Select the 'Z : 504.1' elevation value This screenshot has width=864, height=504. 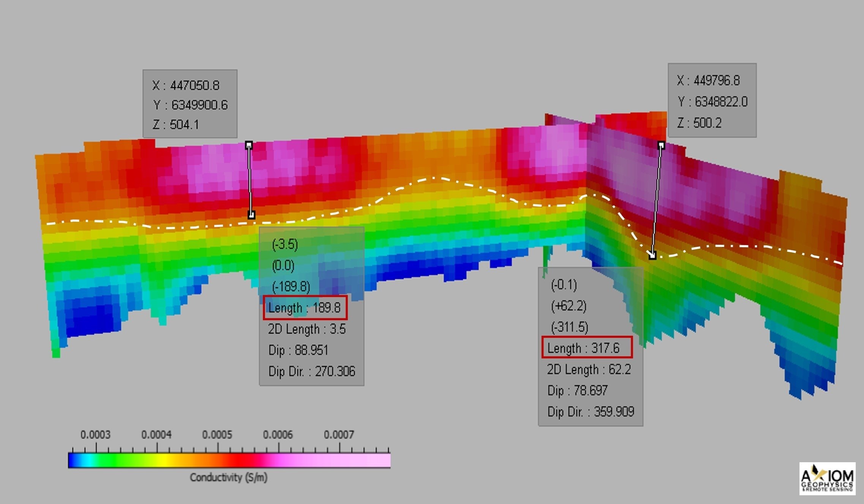tap(175, 125)
